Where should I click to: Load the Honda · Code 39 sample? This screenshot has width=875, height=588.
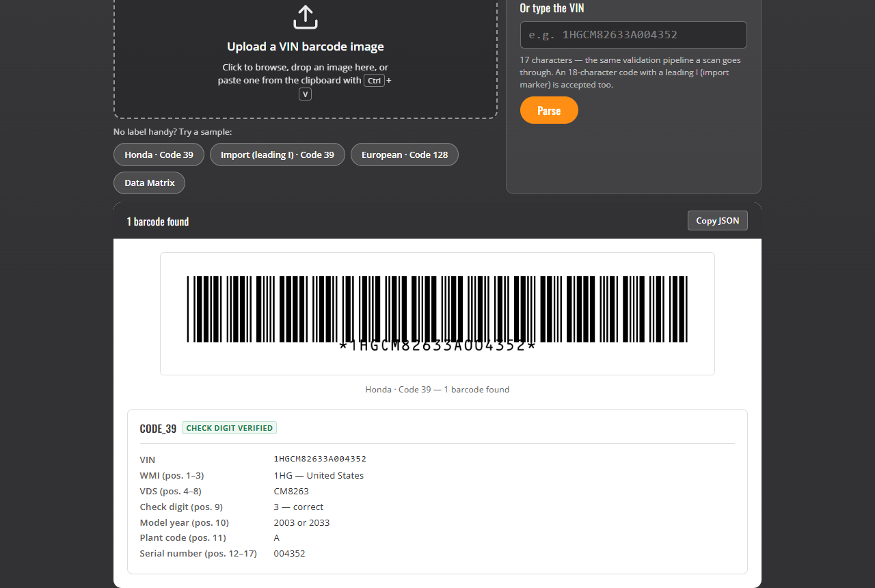click(159, 155)
